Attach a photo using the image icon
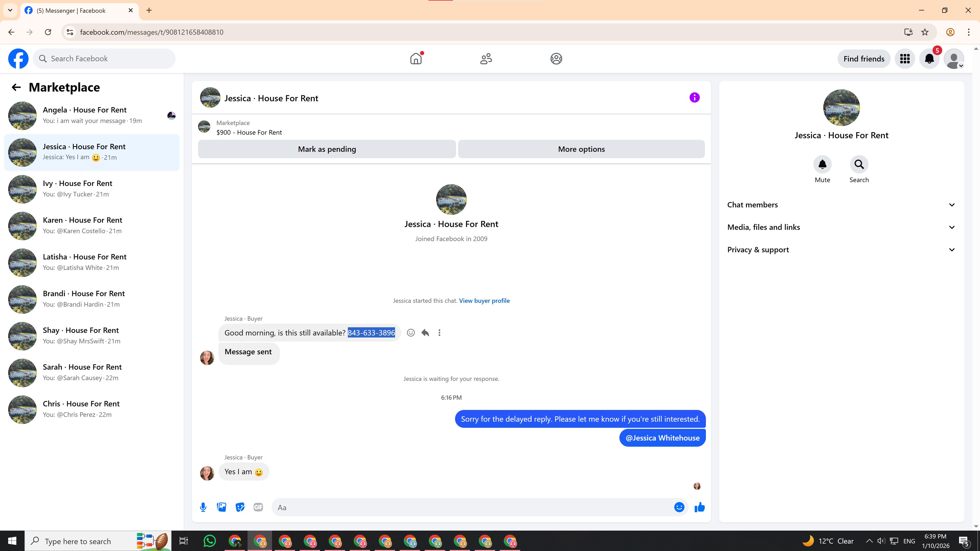 click(x=222, y=507)
